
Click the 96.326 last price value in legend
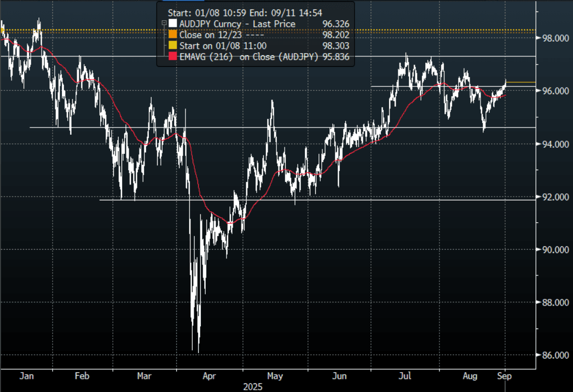tap(336, 24)
